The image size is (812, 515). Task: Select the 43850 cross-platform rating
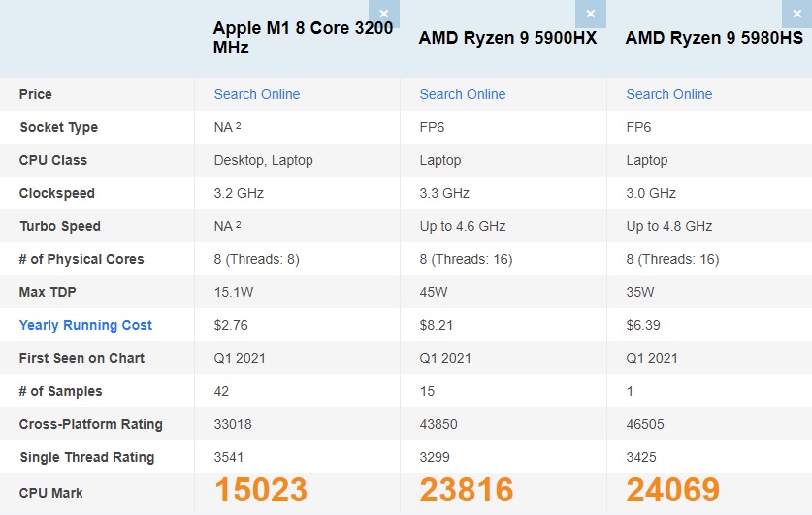tap(438, 425)
